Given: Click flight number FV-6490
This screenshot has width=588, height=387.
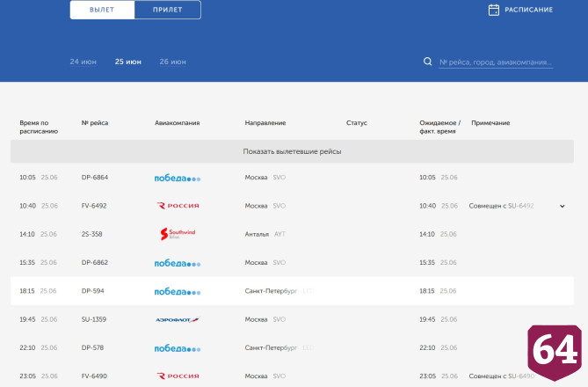Looking at the screenshot, I should (94, 376).
